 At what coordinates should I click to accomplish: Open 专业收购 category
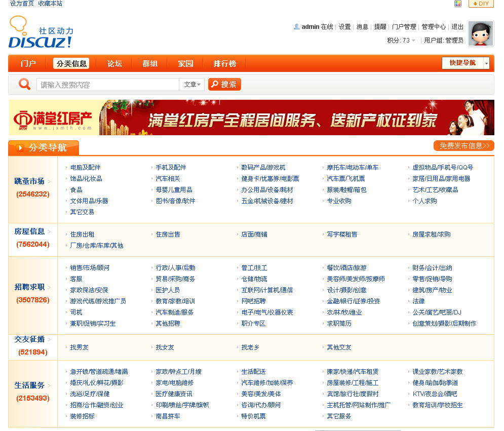coord(339,201)
